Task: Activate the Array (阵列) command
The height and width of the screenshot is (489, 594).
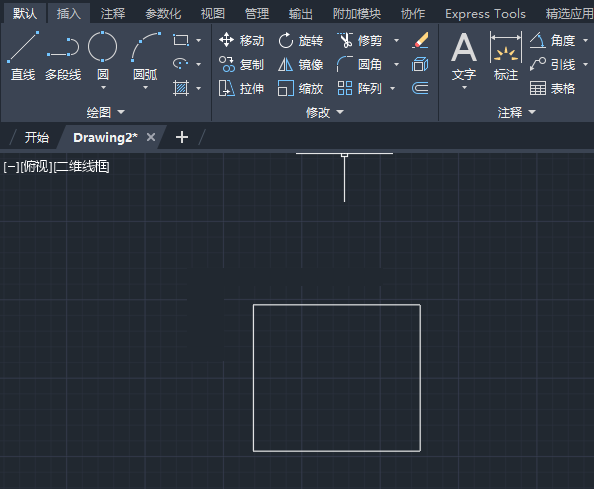Action: pyautogui.click(x=359, y=89)
